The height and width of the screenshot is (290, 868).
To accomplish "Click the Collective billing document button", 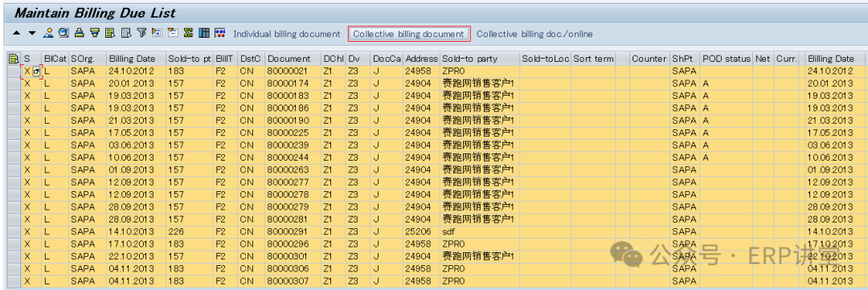I will click(408, 35).
